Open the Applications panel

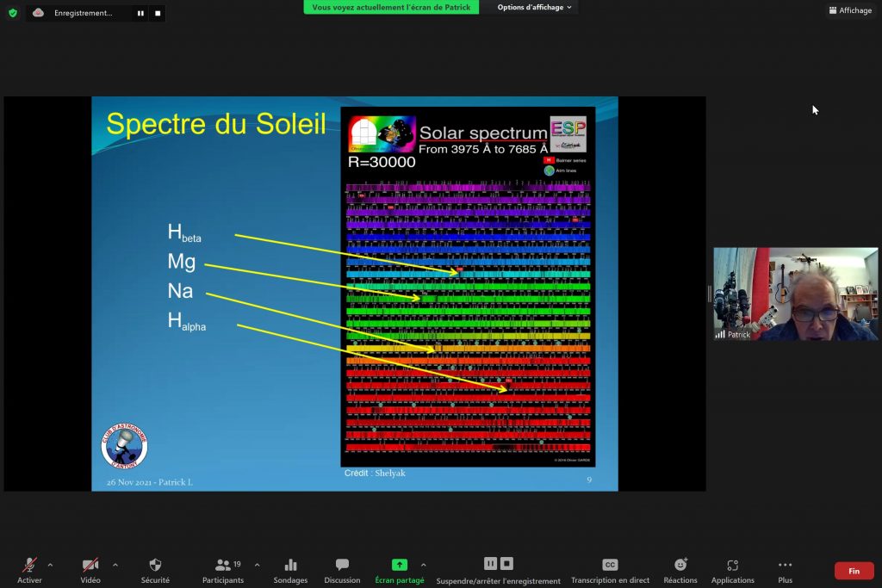pyautogui.click(x=732, y=570)
